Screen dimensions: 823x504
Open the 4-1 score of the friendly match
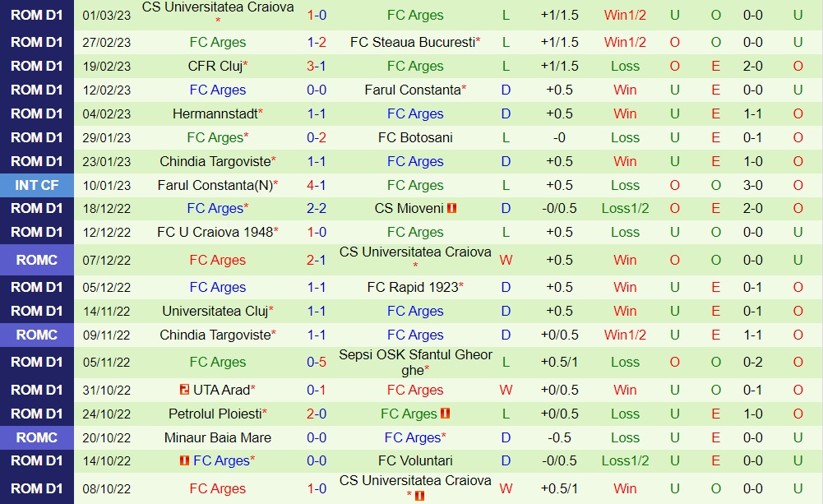(x=317, y=185)
